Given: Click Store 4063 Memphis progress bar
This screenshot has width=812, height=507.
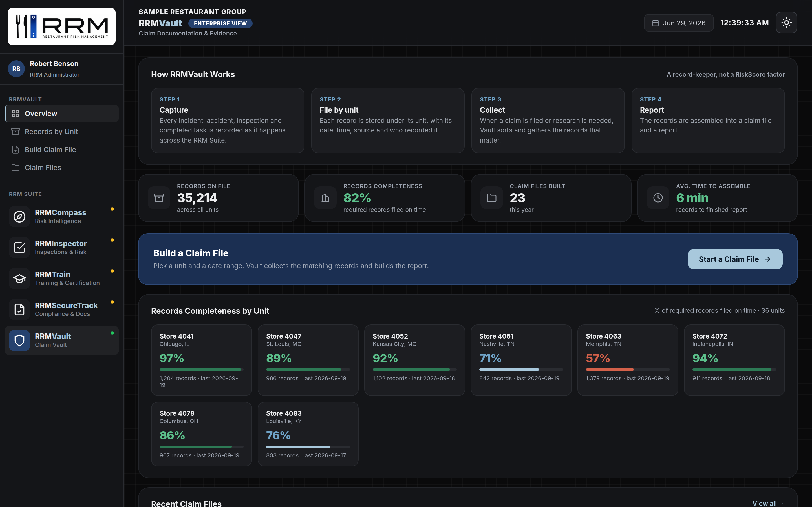Looking at the screenshot, I should tap(627, 370).
